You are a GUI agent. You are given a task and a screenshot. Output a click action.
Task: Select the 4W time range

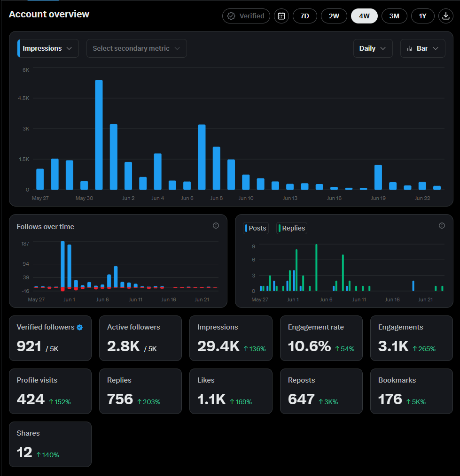(x=364, y=16)
